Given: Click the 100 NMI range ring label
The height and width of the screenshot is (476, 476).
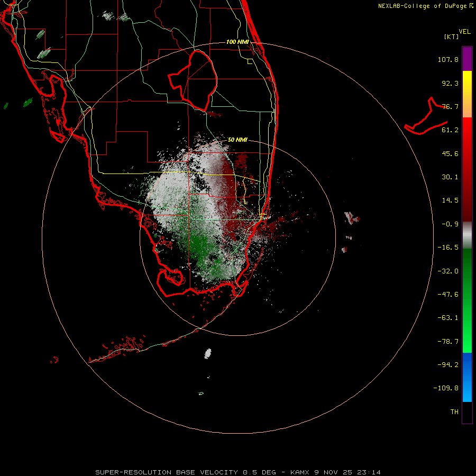Looking at the screenshot, I should [x=237, y=42].
